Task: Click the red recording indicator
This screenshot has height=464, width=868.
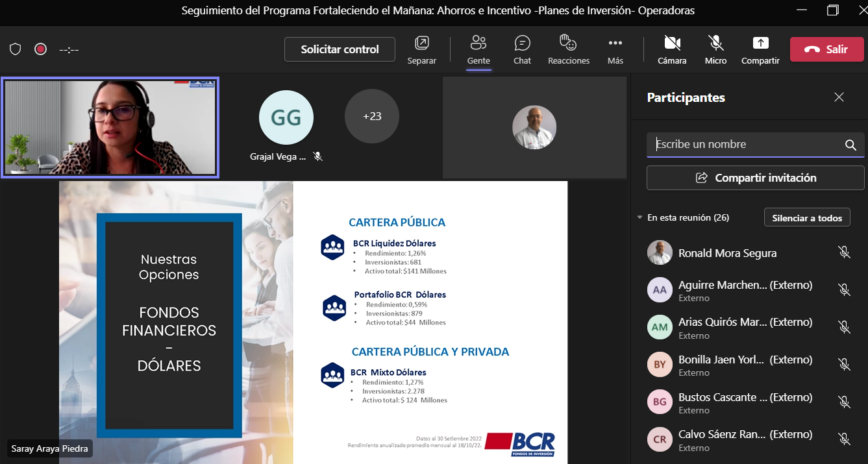Action: click(41, 49)
